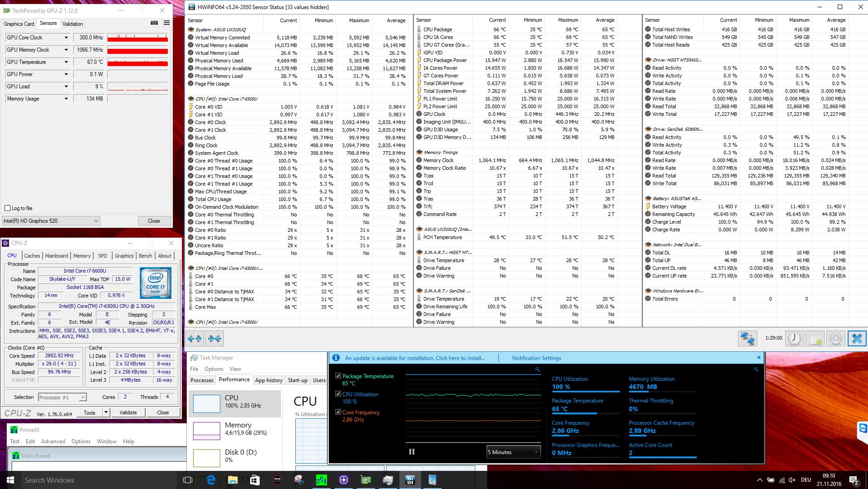This screenshot has height=489, width=868.
Task: Switch to Validation tab in GPU-Z
Action: click(x=73, y=24)
